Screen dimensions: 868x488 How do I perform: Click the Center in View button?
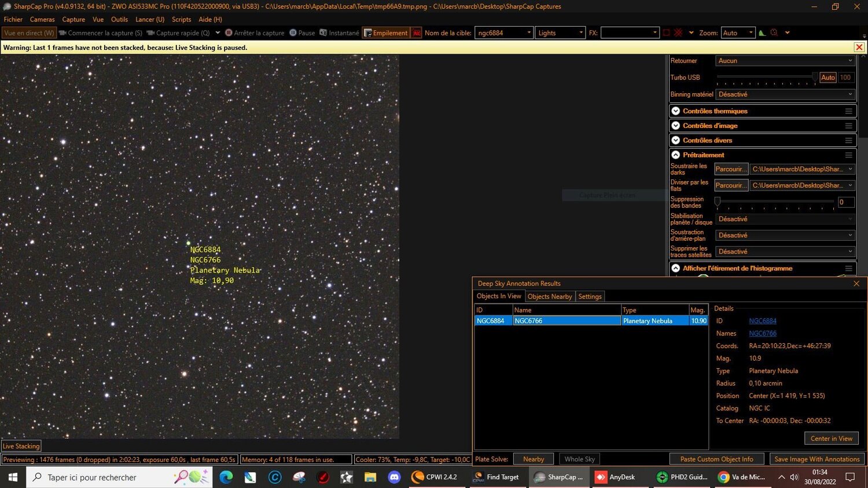831,438
